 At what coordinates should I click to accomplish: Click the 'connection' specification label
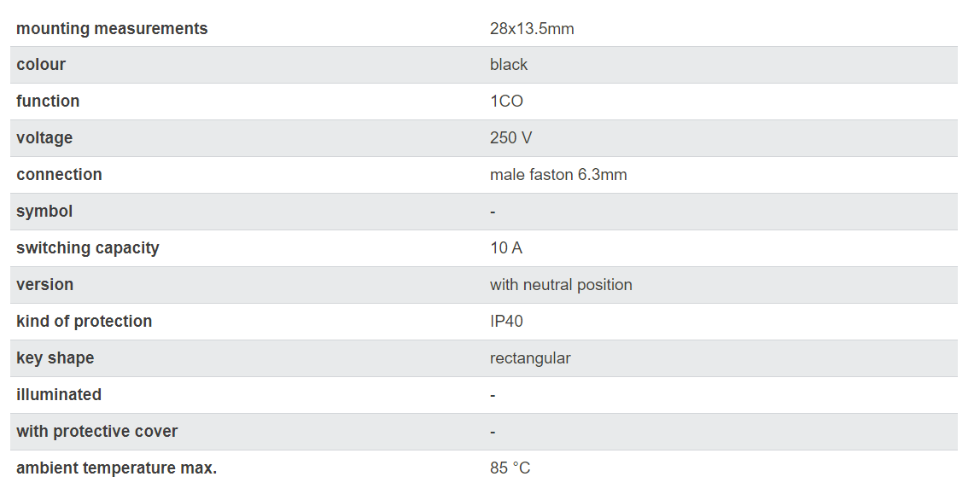point(59,175)
